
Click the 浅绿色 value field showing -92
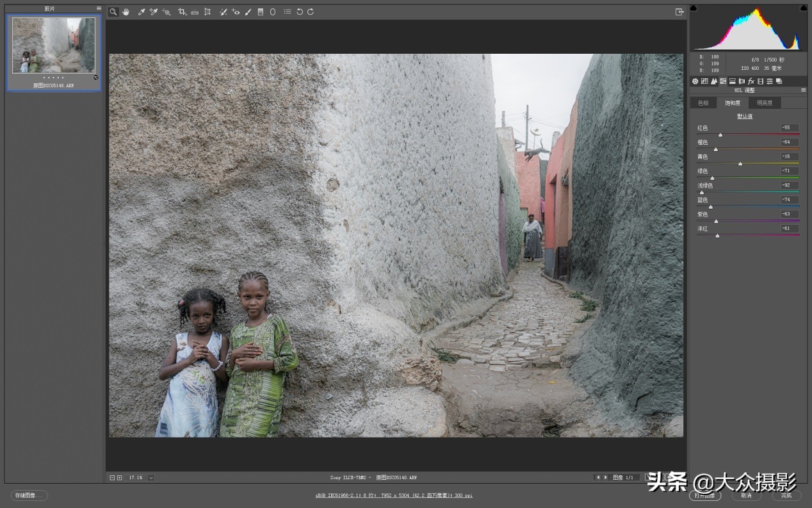point(790,185)
